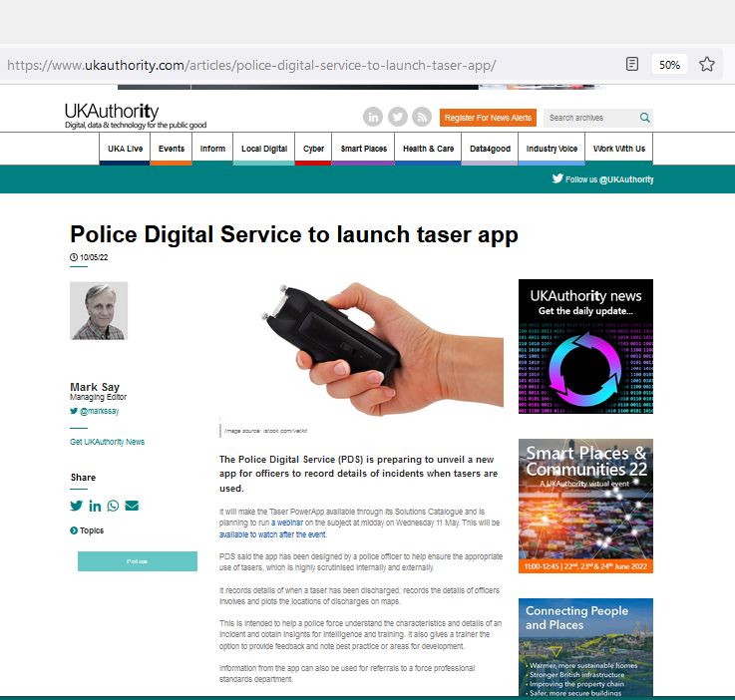Click the image source caption
735x700 pixels.
[266, 431]
